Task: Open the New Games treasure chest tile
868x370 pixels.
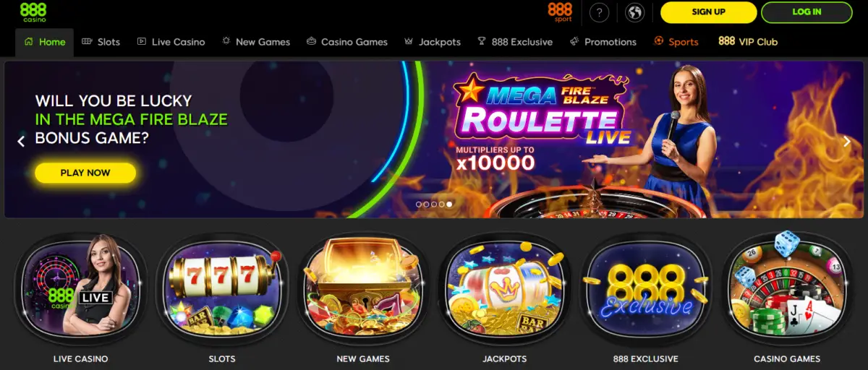Action: coord(363,290)
